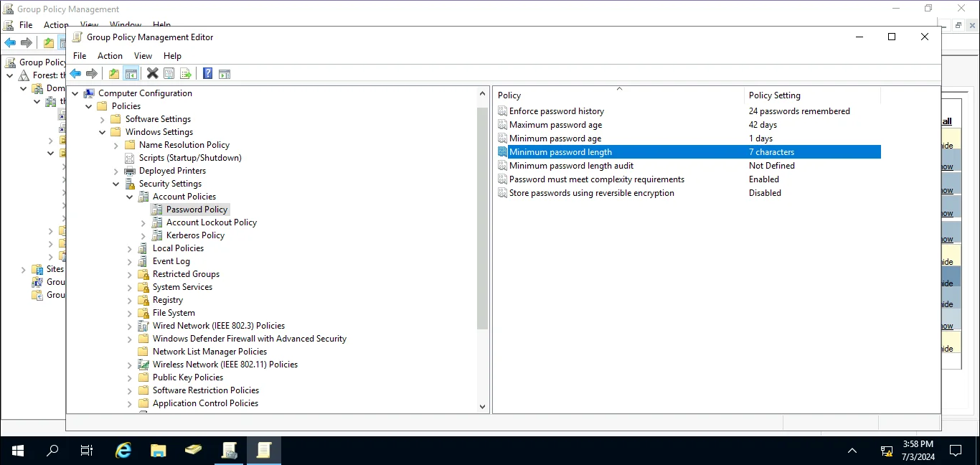Screen dimensions: 980x465
Task: Click the Delete (X) toolbar icon
Action: [153, 73]
